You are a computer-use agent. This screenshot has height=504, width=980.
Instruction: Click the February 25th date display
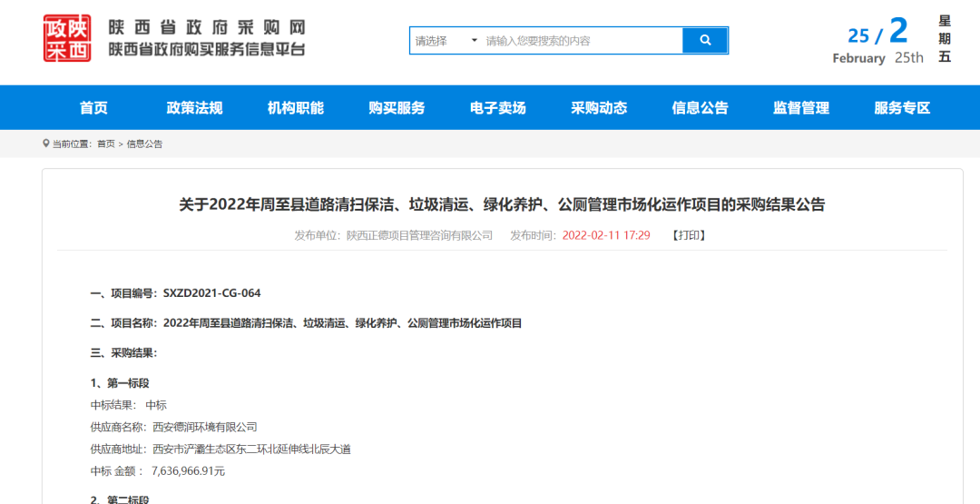coord(877,57)
